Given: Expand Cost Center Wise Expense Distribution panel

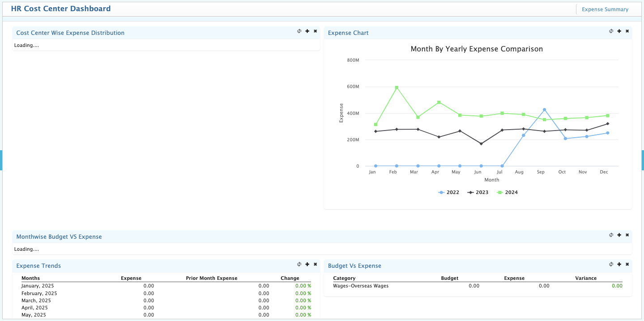Looking at the screenshot, I should [x=307, y=31].
